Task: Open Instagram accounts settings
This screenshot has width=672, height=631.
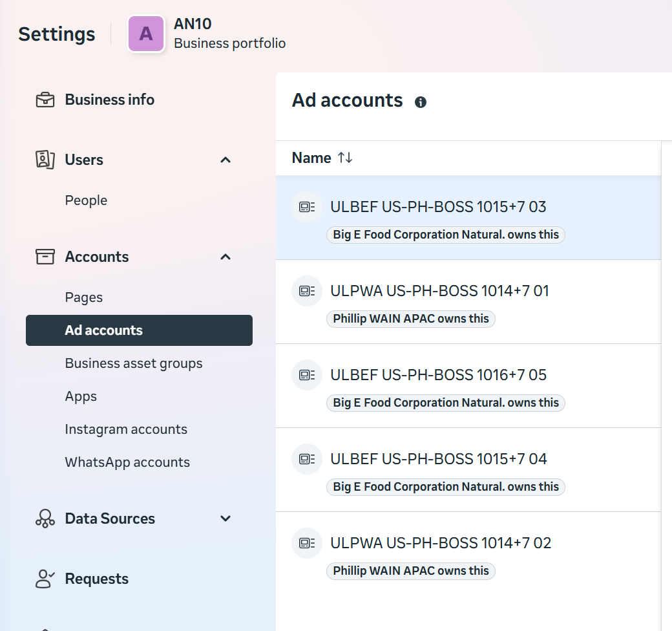Action: click(126, 429)
